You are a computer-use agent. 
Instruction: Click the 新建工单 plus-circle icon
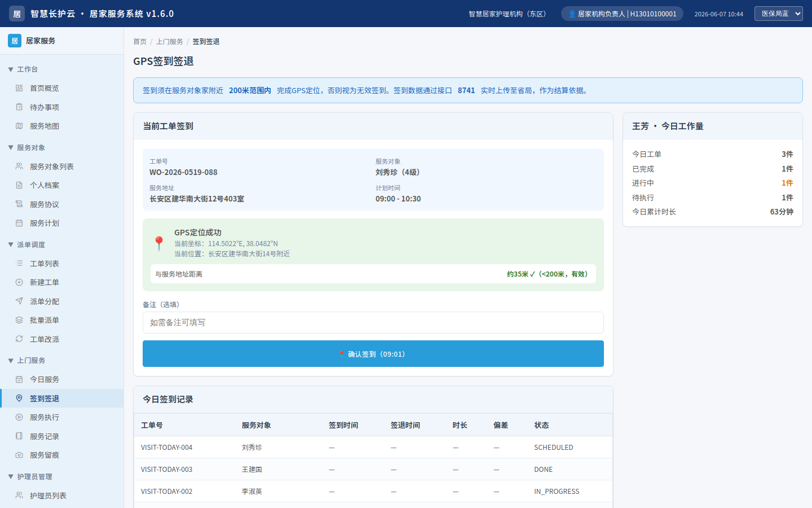click(x=19, y=282)
